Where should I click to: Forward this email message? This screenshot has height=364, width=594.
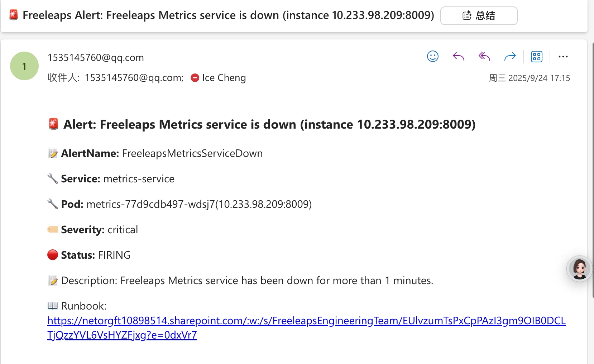coord(510,57)
